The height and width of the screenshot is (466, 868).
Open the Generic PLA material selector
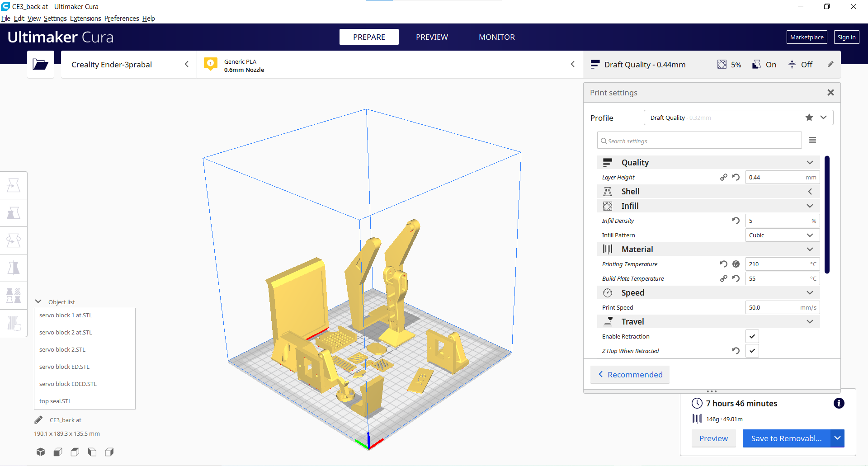390,65
